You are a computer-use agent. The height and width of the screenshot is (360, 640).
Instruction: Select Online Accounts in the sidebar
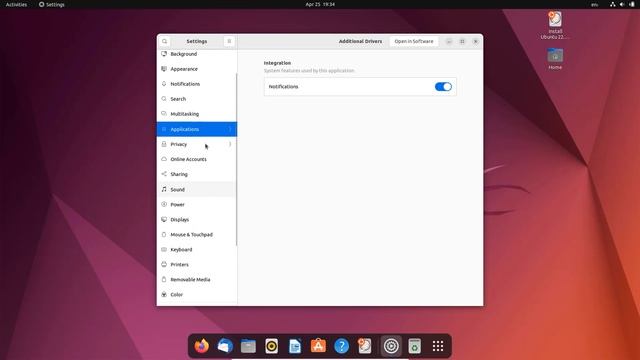point(197,159)
